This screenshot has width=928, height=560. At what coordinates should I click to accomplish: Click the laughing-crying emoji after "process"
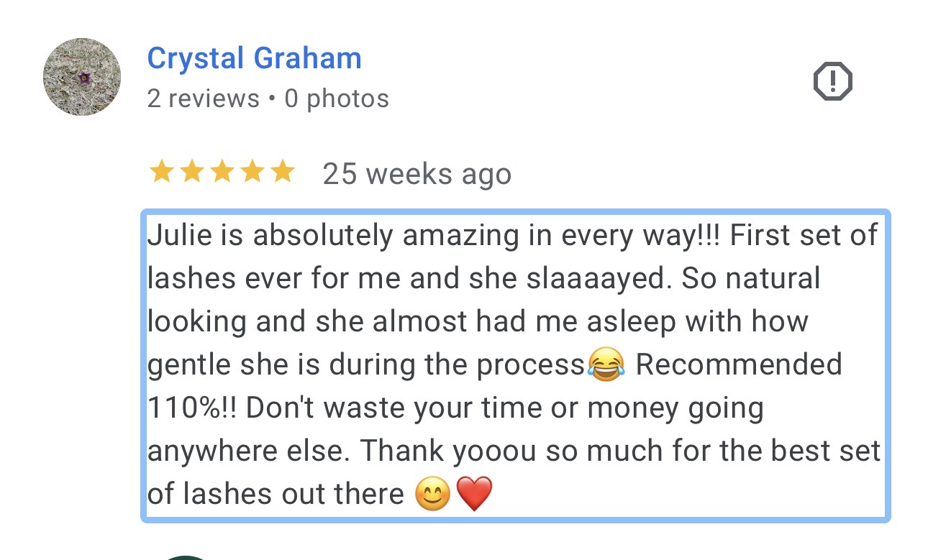click(606, 365)
